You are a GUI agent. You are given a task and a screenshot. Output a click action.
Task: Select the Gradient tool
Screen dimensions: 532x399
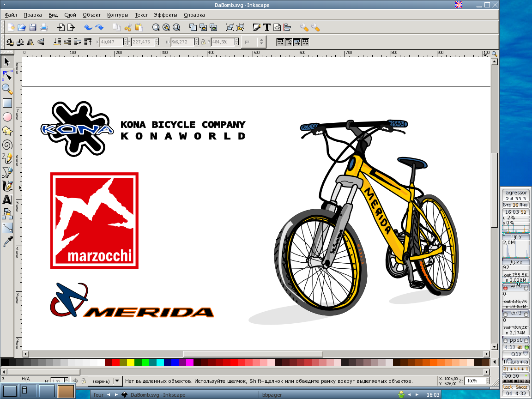(7, 228)
